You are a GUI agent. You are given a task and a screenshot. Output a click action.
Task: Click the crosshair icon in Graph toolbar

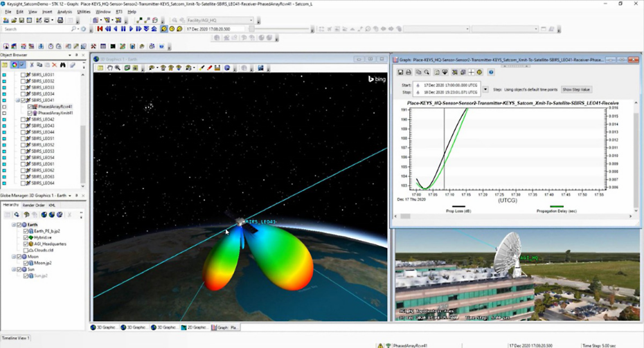(471, 72)
